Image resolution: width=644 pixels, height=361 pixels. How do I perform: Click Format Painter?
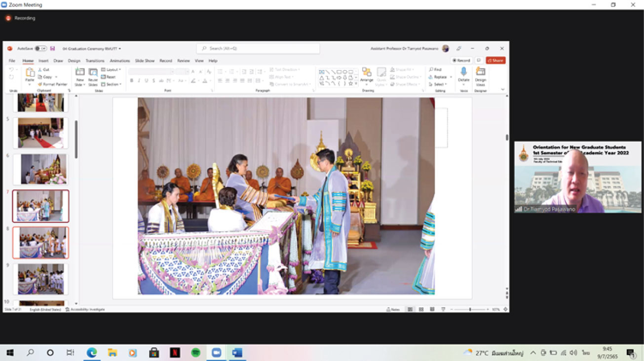53,84
